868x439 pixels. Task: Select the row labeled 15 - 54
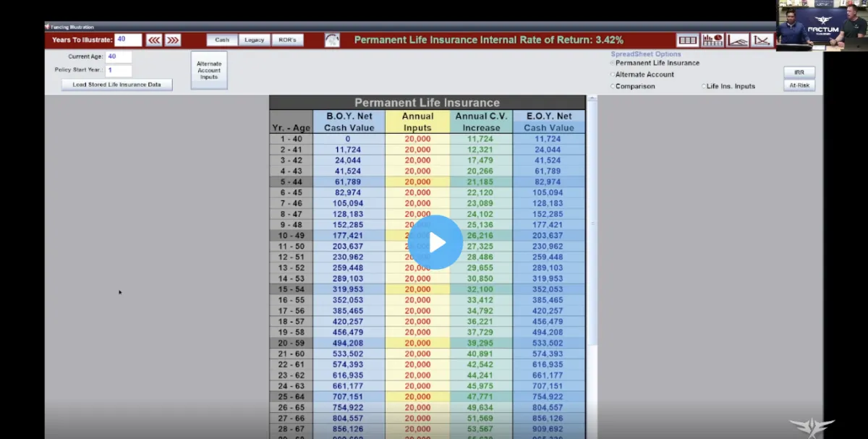[427, 289]
